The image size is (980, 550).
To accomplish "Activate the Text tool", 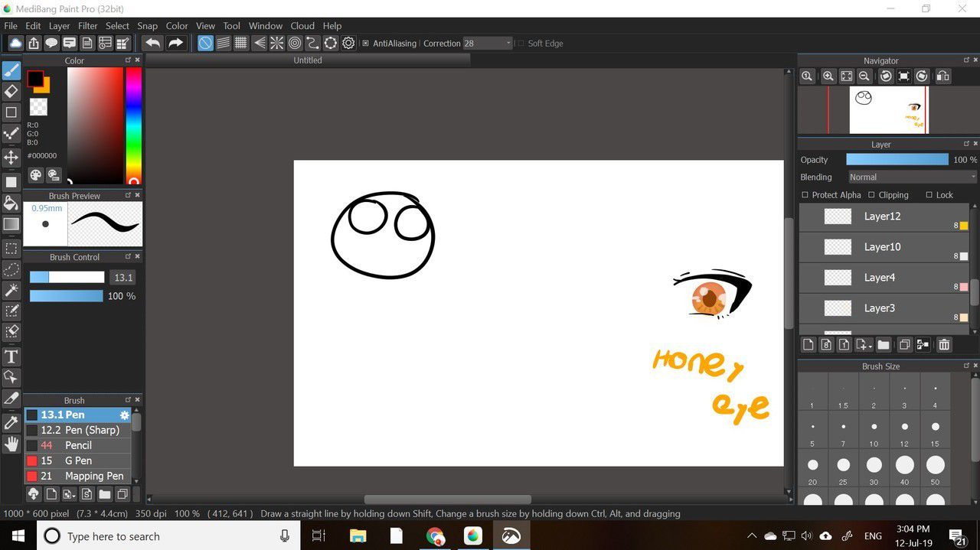I will tap(11, 356).
